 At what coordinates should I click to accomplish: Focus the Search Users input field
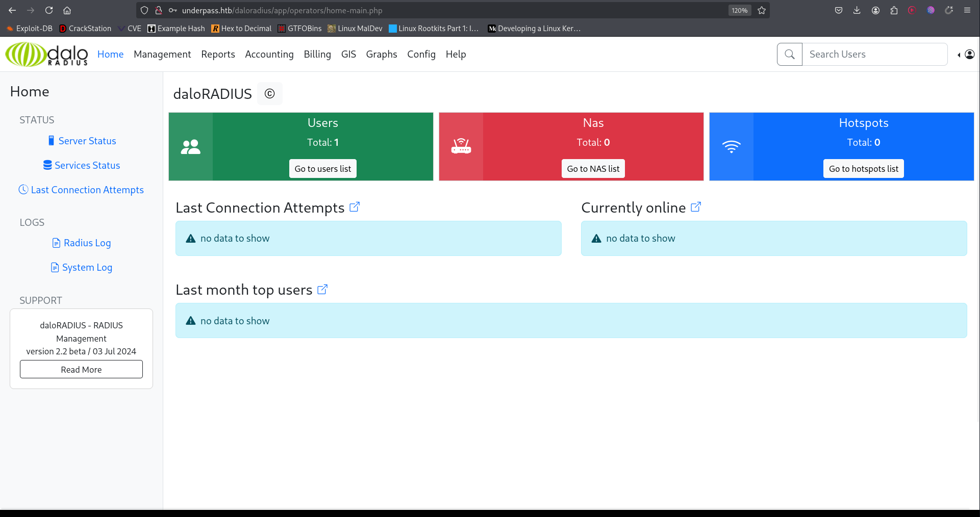click(x=875, y=54)
